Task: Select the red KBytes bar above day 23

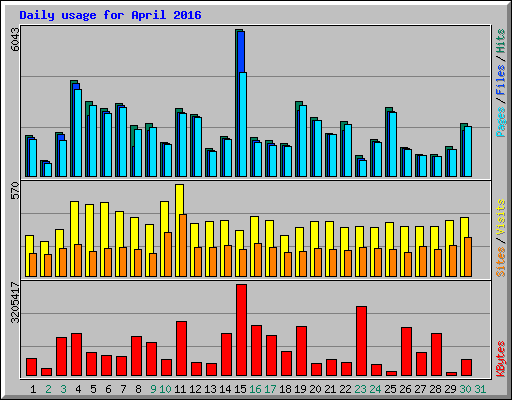Action: click(x=362, y=341)
